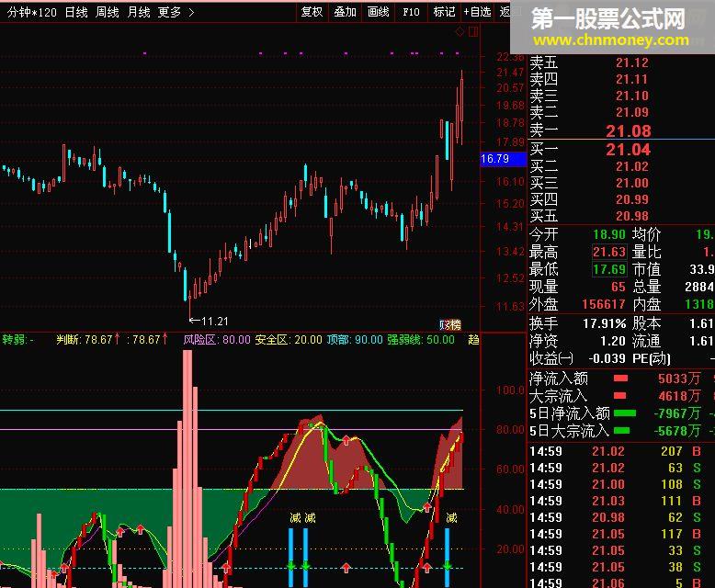This screenshot has height=588, width=715.
Task: Click the split-pane icon beside the diamond icon
Action: click(473, 31)
